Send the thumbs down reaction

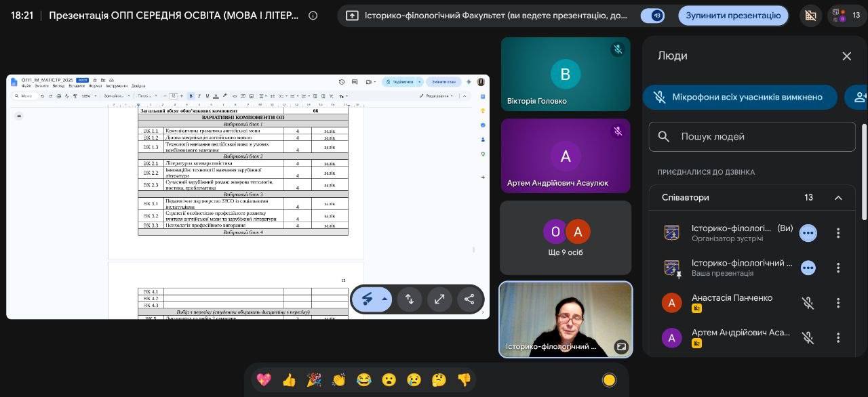point(464,380)
